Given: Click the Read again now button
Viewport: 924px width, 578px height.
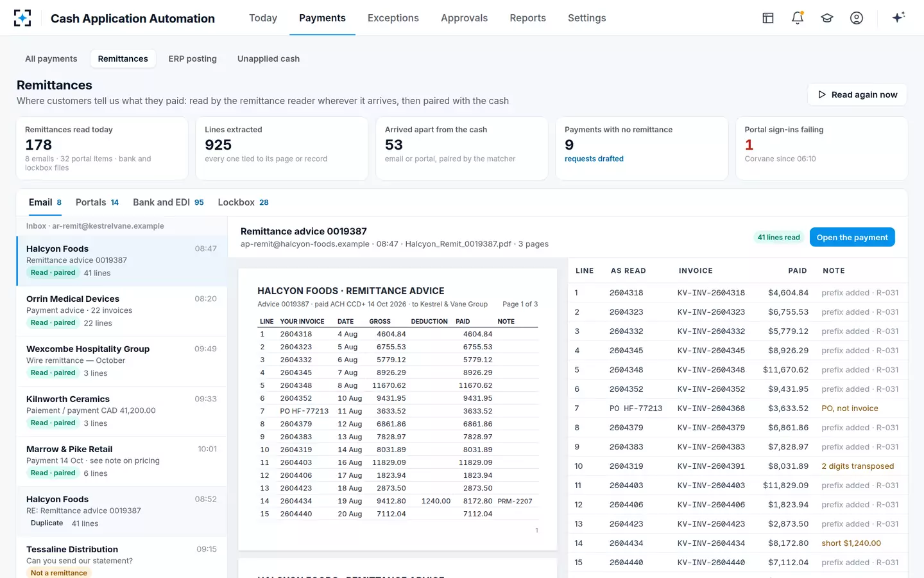Looking at the screenshot, I should point(857,94).
